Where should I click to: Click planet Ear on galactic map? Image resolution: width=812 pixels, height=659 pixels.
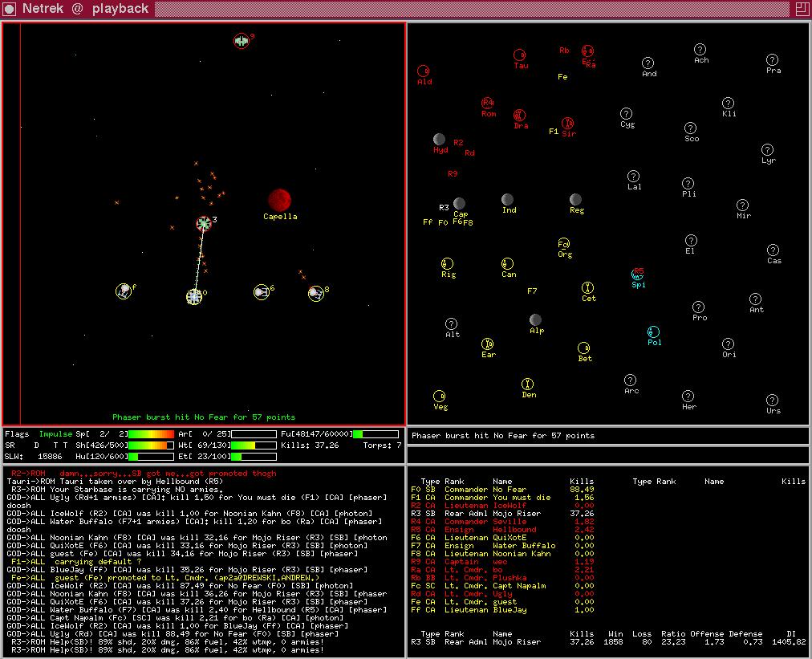tap(487, 344)
